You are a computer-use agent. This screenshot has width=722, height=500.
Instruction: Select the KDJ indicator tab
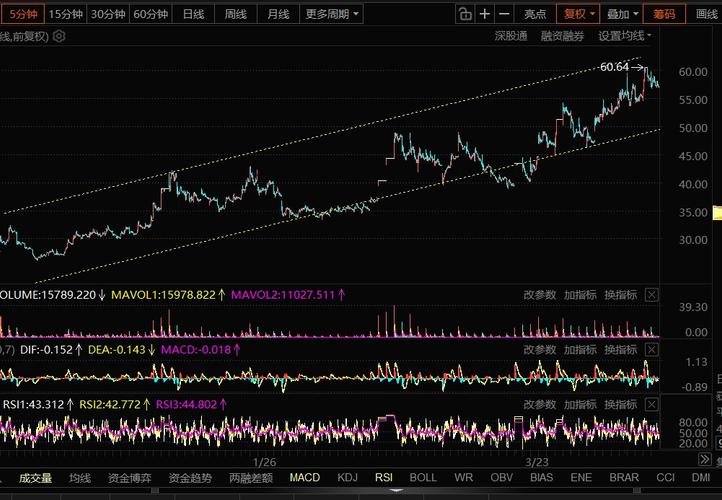click(x=347, y=478)
